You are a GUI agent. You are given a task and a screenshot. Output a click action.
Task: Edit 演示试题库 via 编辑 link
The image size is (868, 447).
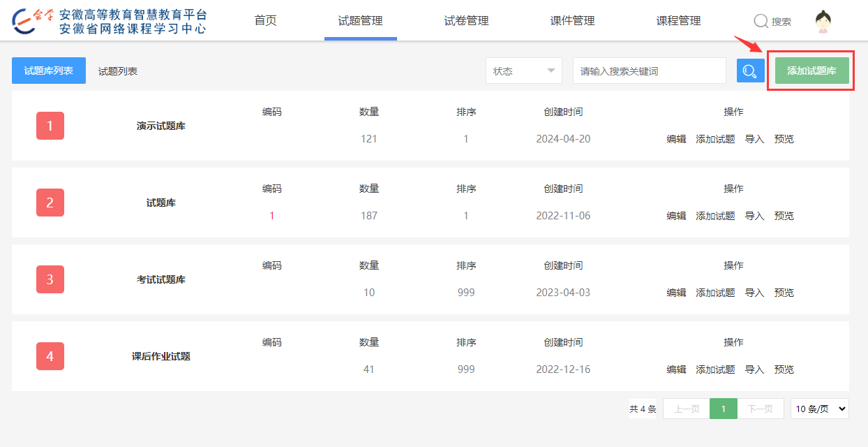tap(677, 139)
